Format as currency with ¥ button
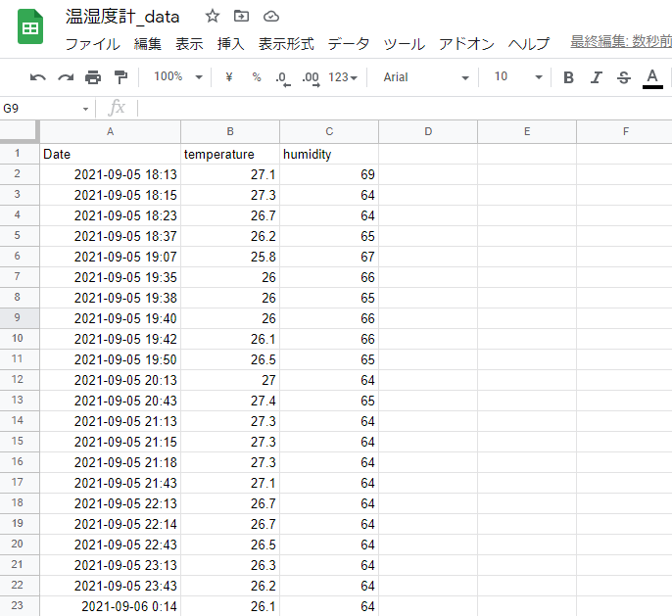 tap(229, 77)
